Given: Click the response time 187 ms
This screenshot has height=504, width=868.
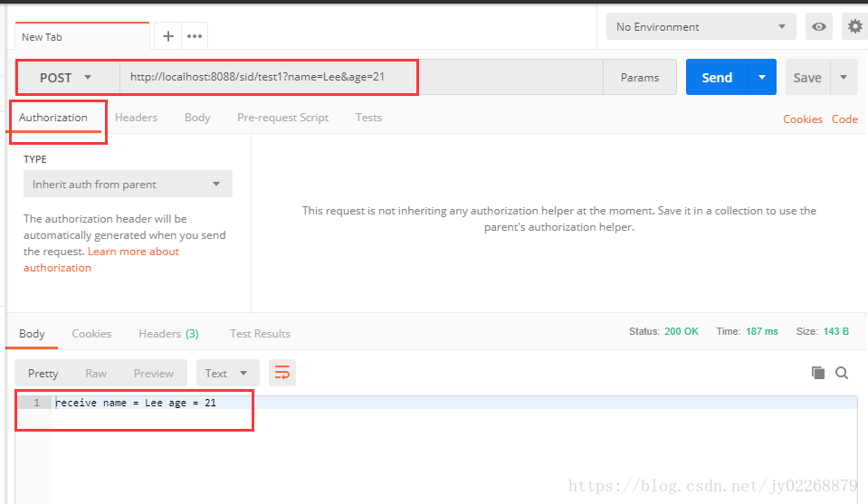Looking at the screenshot, I should (762, 331).
